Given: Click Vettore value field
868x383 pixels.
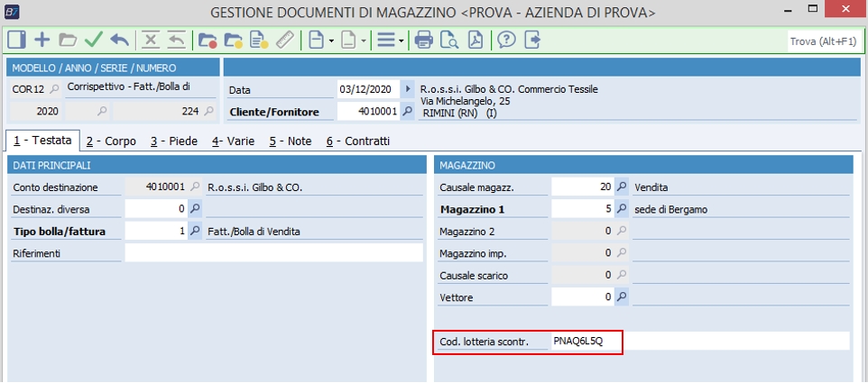Looking at the screenshot, I should 583,296.
